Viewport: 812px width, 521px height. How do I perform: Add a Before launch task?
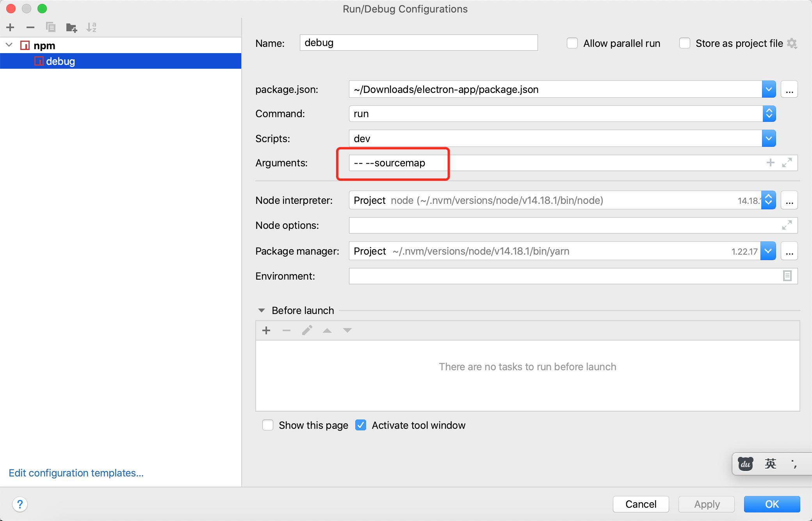click(266, 330)
